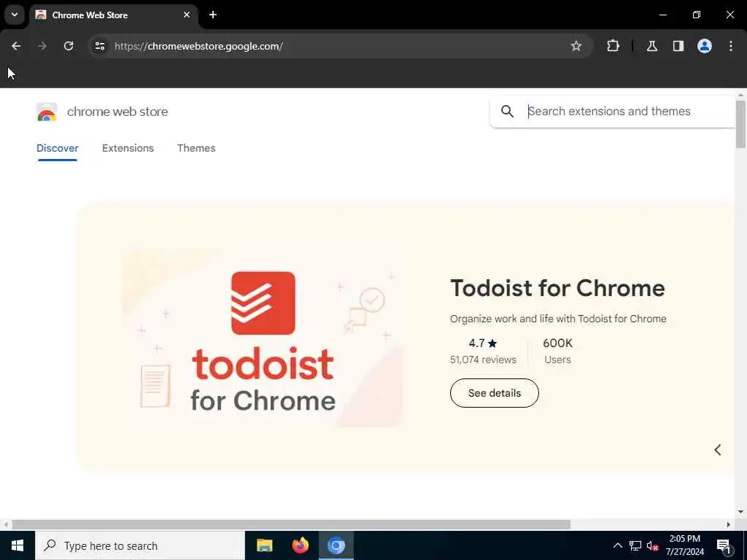Toggle the browser side panel icon
Screen dimensions: 747x560
(678, 46)
